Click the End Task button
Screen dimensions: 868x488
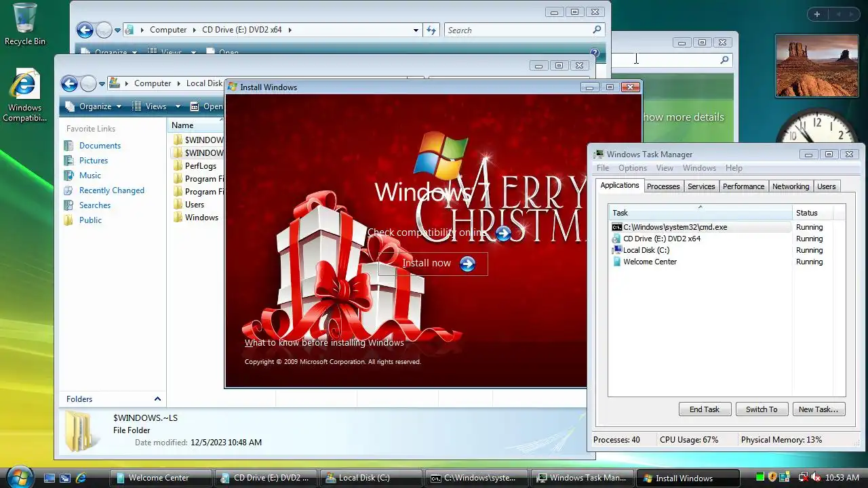[705, 409]
